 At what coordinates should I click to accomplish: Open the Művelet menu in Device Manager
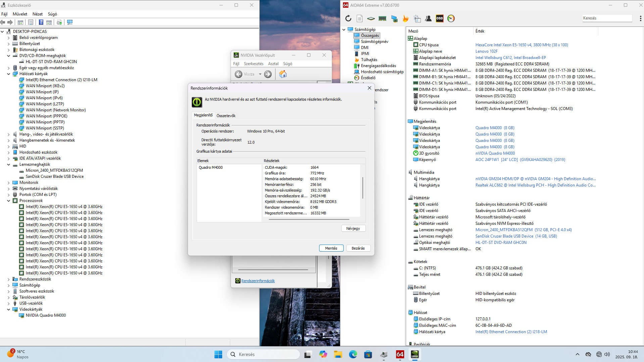(x=20, y=14)
